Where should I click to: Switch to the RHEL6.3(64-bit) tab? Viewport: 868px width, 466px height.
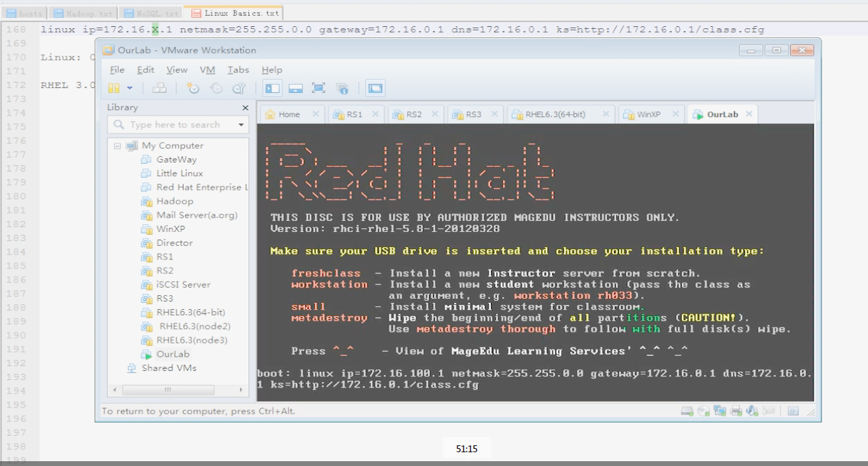point(555,114)
